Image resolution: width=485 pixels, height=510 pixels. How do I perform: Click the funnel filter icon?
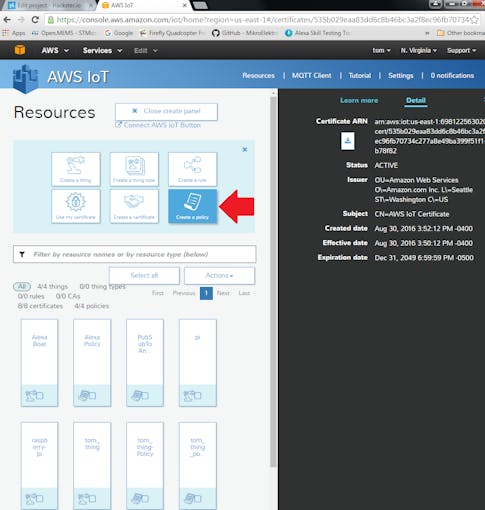(x=22, y=255)
